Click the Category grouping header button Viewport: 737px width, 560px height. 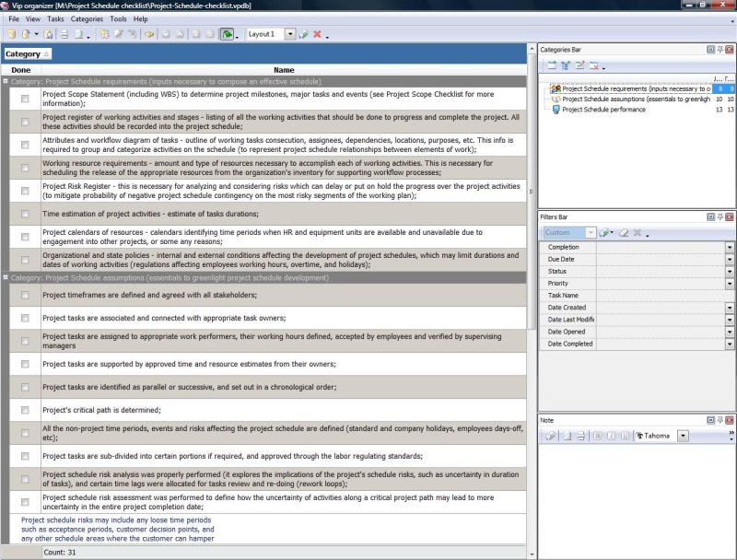27,54
